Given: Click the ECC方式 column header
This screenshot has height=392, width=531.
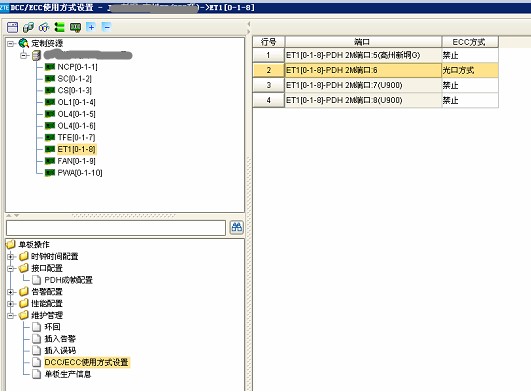Looking at the screenshot, I should click(x=470, y=42).
